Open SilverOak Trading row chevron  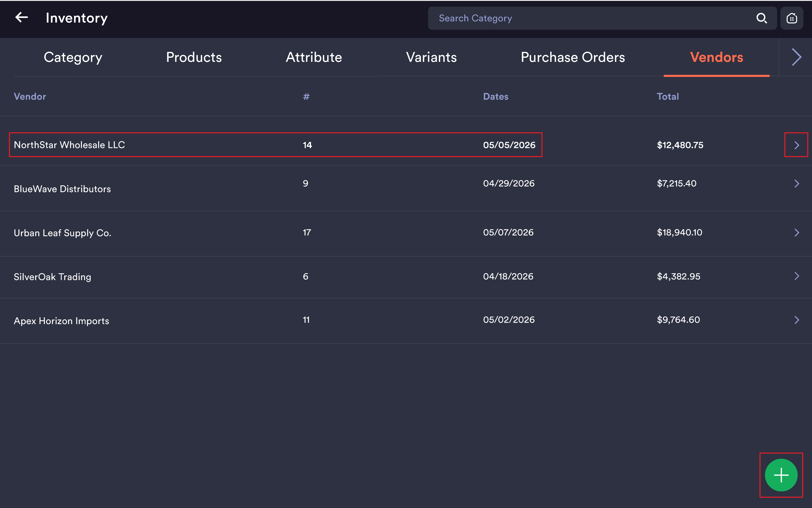tap(796, 276)
